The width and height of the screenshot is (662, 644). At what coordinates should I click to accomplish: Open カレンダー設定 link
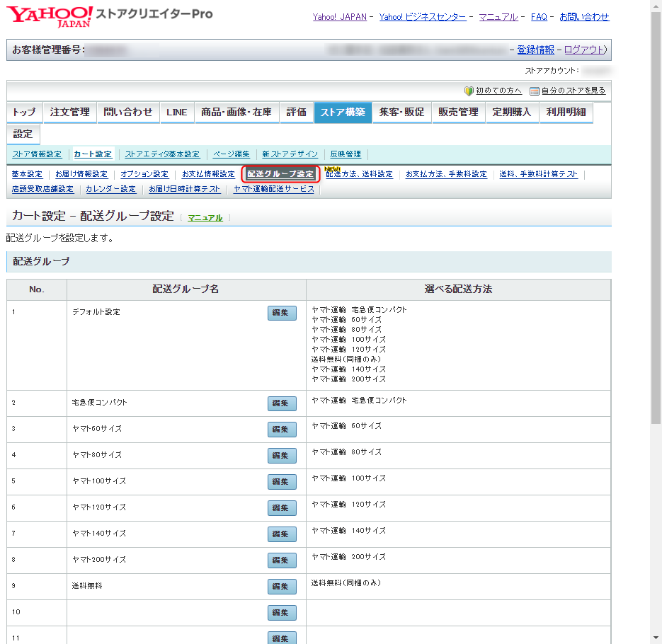pyautogui.click(x=111, y=189)
